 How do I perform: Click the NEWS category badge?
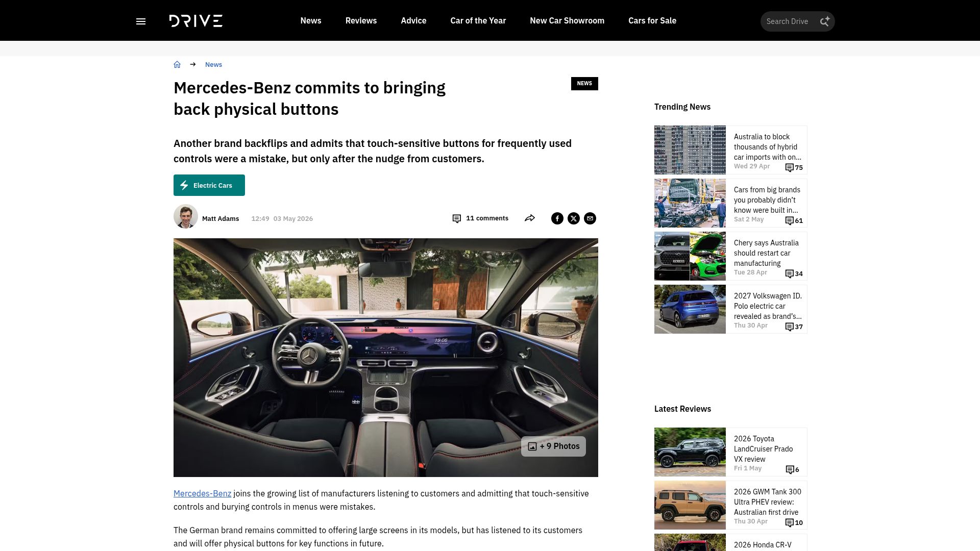tap(584, 84)
